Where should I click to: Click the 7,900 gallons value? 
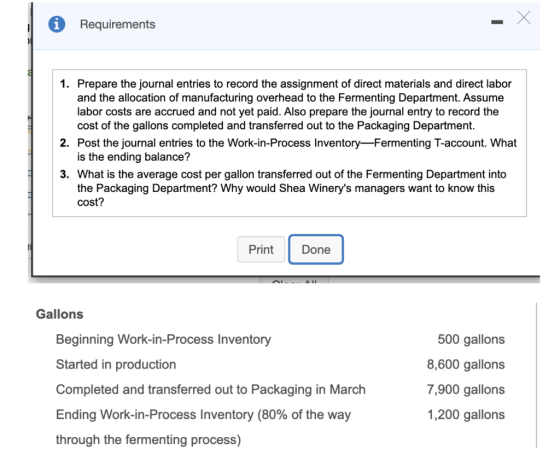pos(466,389)
